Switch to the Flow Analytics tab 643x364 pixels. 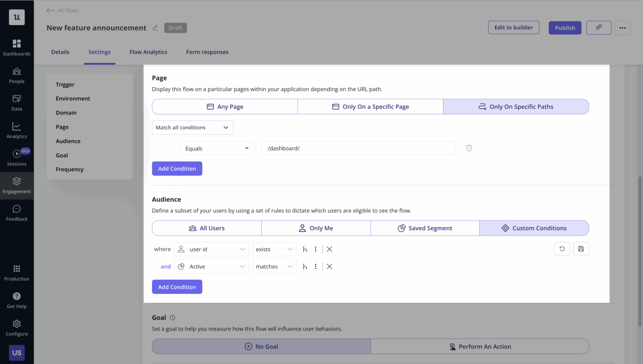coord(148,52)
